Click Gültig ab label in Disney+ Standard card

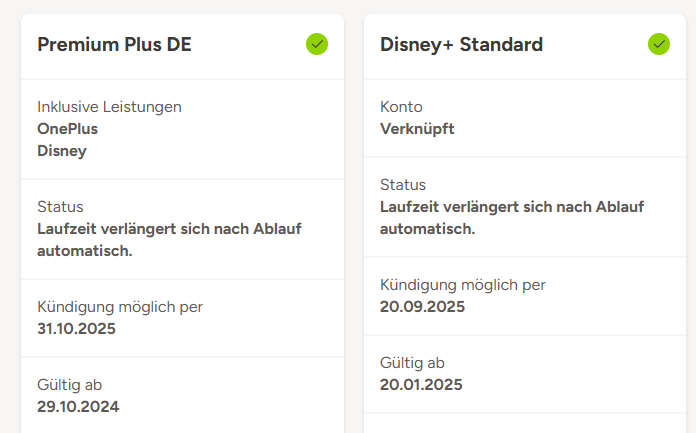click(x=412, y=363)
